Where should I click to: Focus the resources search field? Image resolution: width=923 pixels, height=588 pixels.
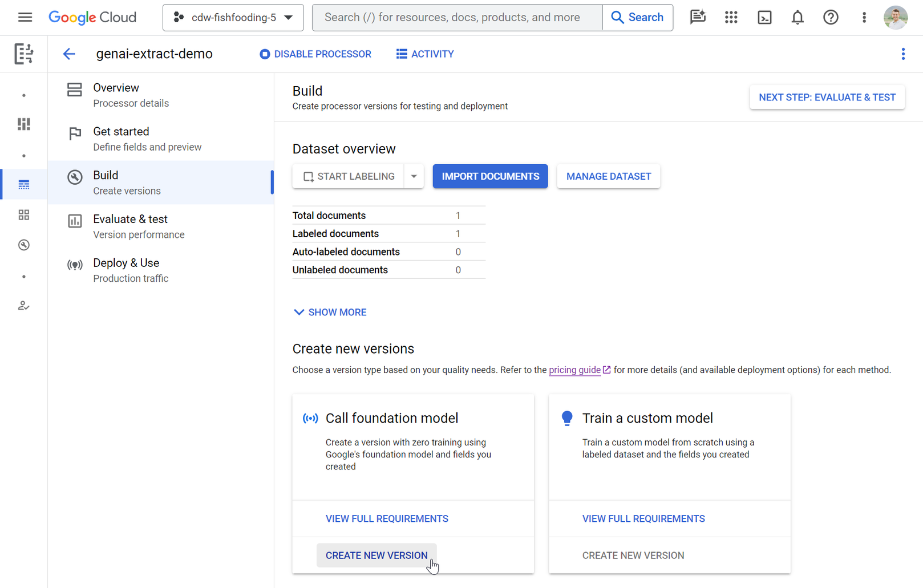(457, 18)
